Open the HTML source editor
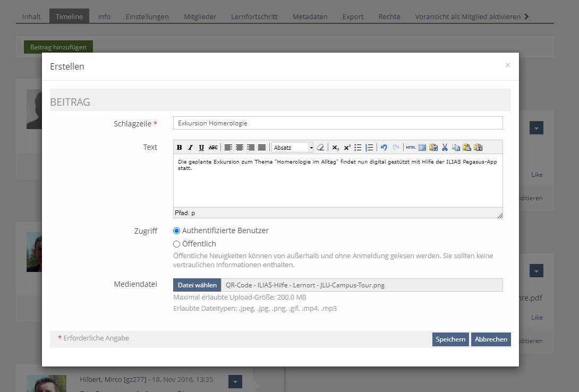This screenshot has height=392, width=579. [x=411, y=148]
